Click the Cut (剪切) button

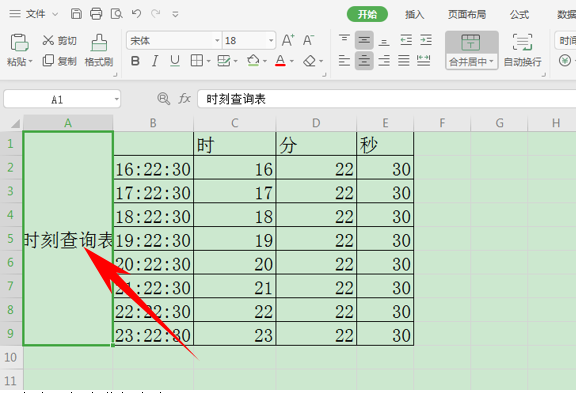coord(59,40)
